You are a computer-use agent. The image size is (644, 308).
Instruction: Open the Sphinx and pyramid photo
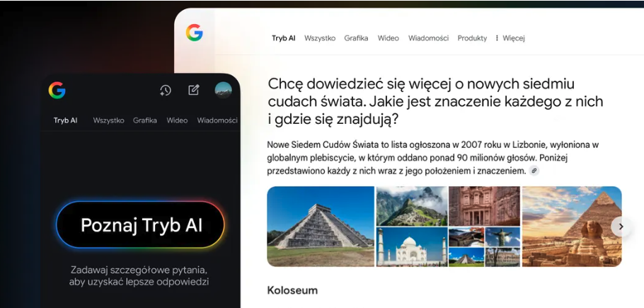pyautogui.click(x=572, y=227)
